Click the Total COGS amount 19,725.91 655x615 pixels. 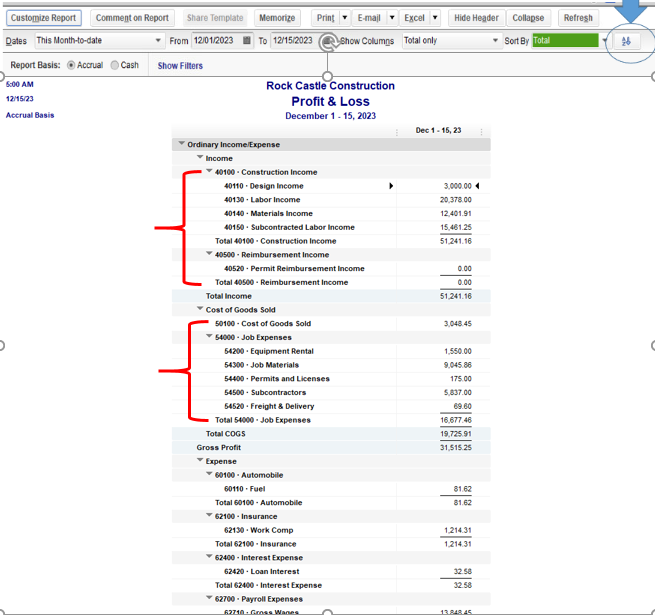[x=455, y=434]
